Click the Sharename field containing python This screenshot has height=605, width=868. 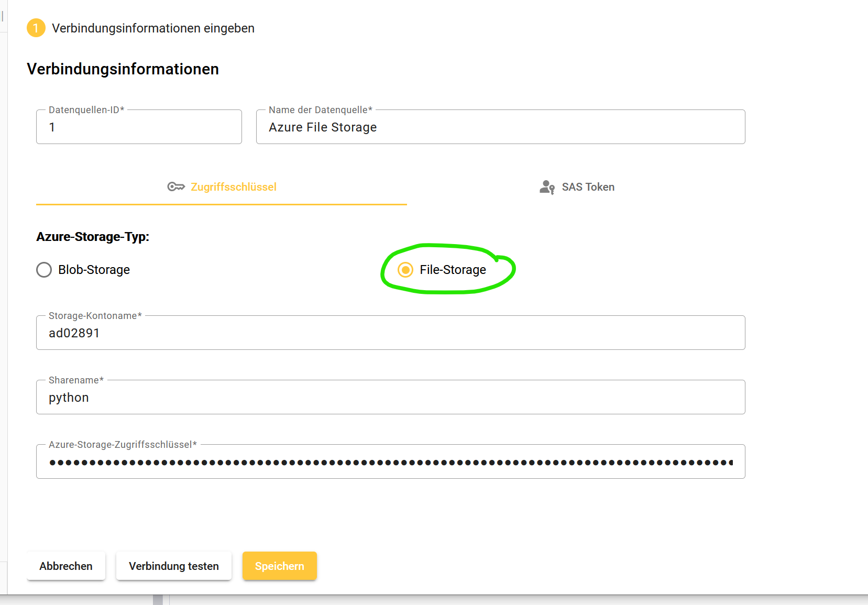point(390,398)
